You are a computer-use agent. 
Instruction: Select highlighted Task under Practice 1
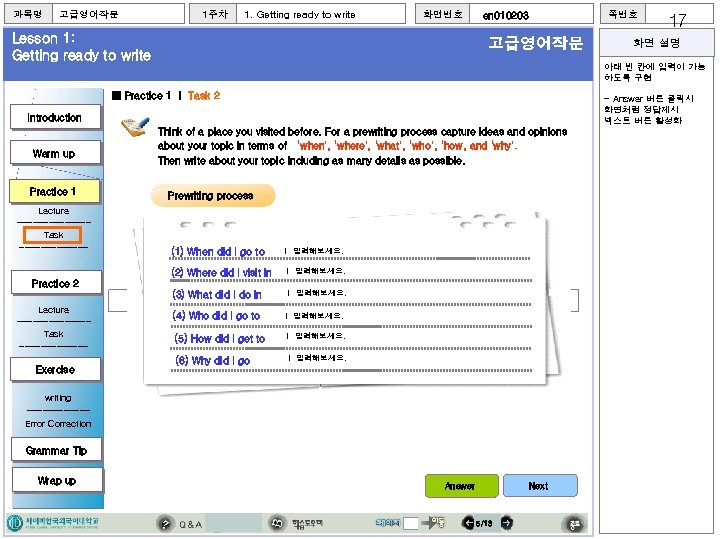(x=52, y=235)
